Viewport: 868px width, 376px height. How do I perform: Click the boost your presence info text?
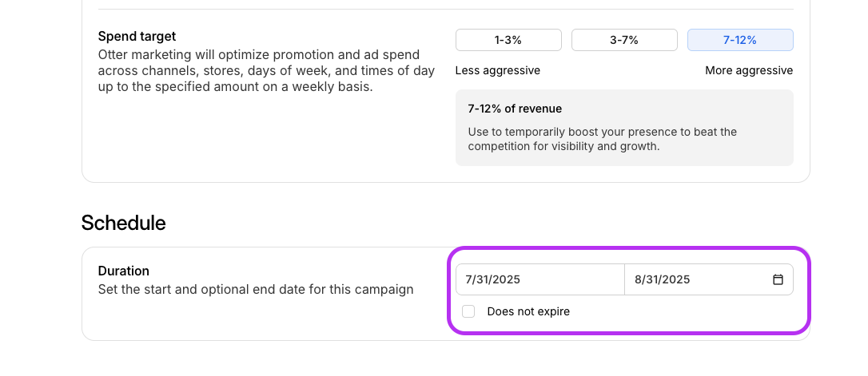(602, 139)
